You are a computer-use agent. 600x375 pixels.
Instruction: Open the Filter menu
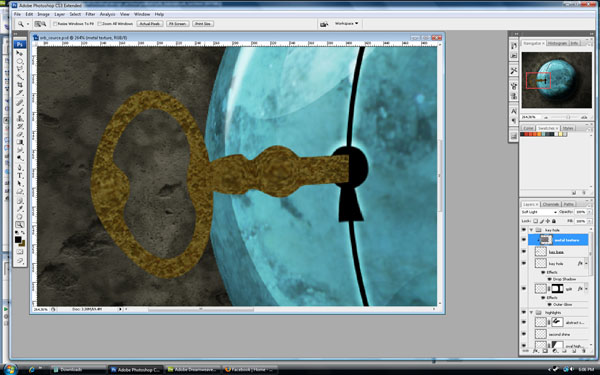[90, 14]
